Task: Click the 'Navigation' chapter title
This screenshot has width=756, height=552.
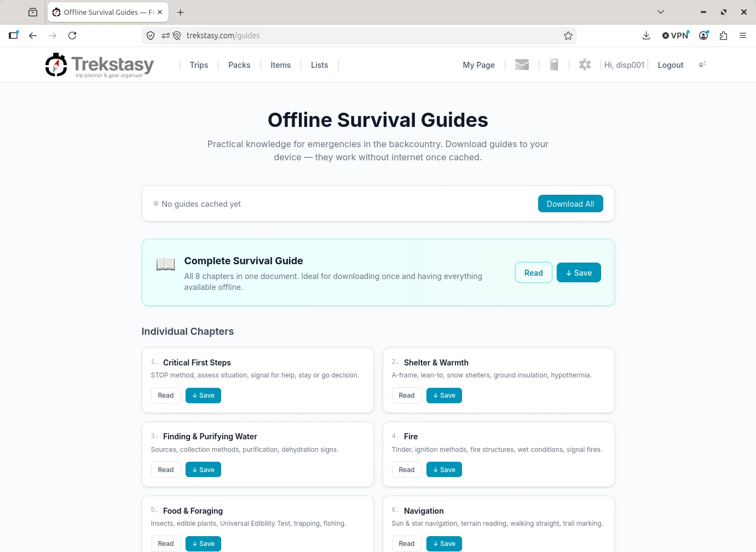Action: [x=424, y=511]
